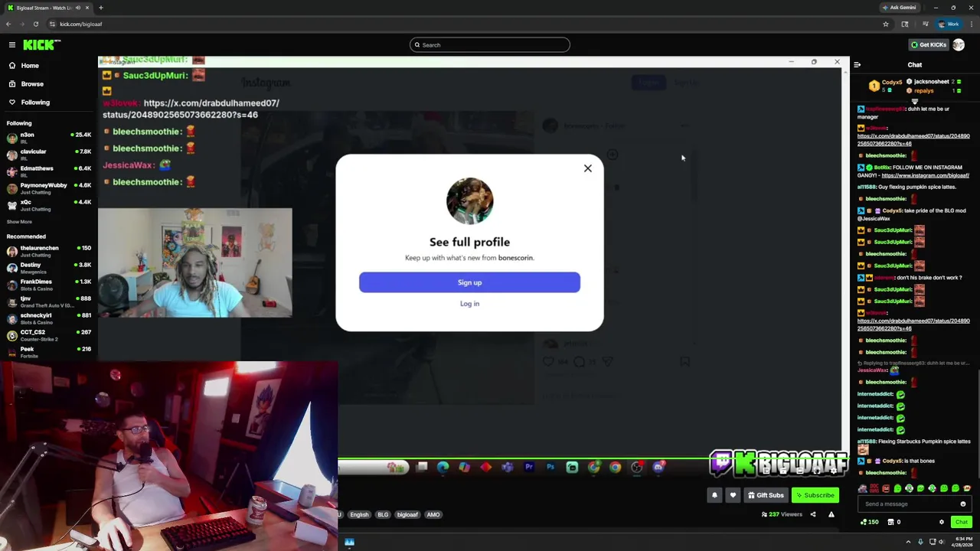Click the Work profile button in browser
This screenshot has width=980, height=551.
tap(949, 24)
